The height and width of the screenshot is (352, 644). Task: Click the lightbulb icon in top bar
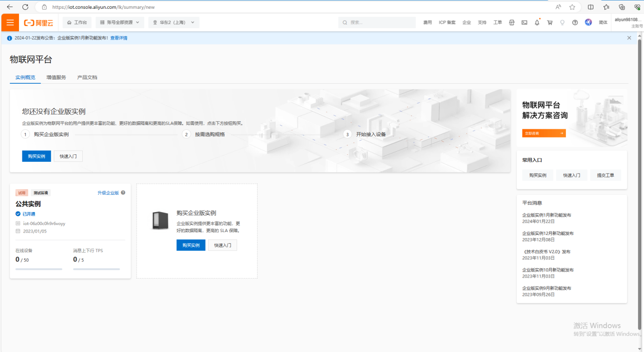[562, 22]
